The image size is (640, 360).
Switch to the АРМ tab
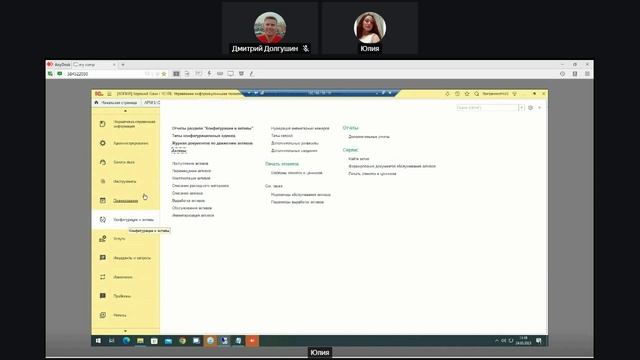click(x=151, y=102)
